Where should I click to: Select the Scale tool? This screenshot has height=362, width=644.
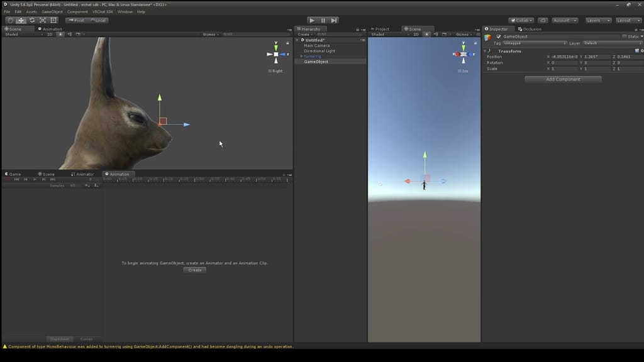(42, 20)
